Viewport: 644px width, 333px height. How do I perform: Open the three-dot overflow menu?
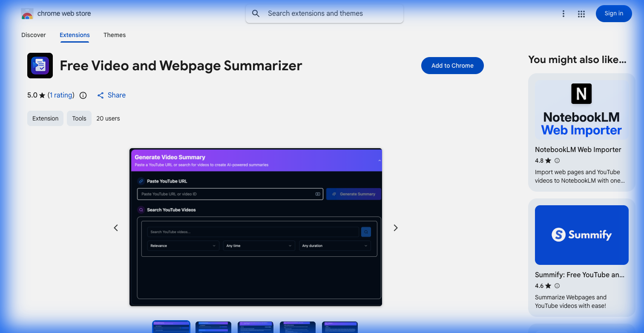pyautogui.click(x=563, y=13)
